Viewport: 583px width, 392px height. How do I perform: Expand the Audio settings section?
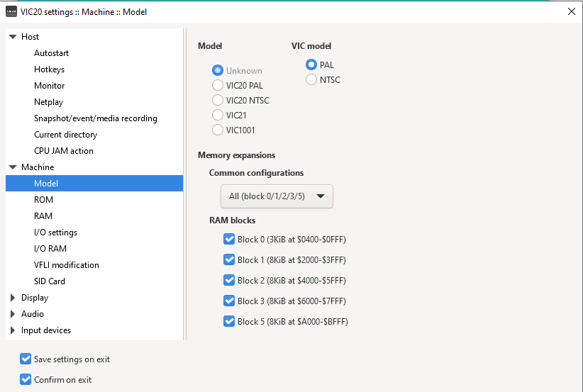(13, 314)
